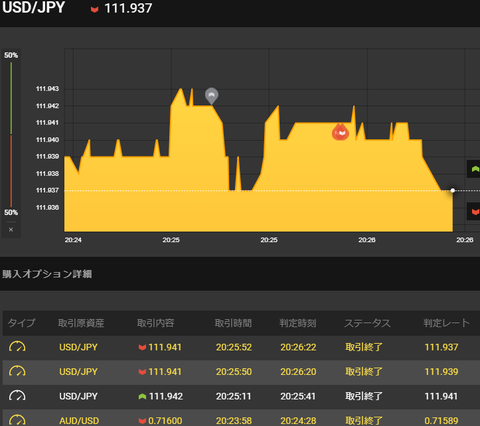Click the bottom 50% label on sentiment gauge

click(11, 212)
